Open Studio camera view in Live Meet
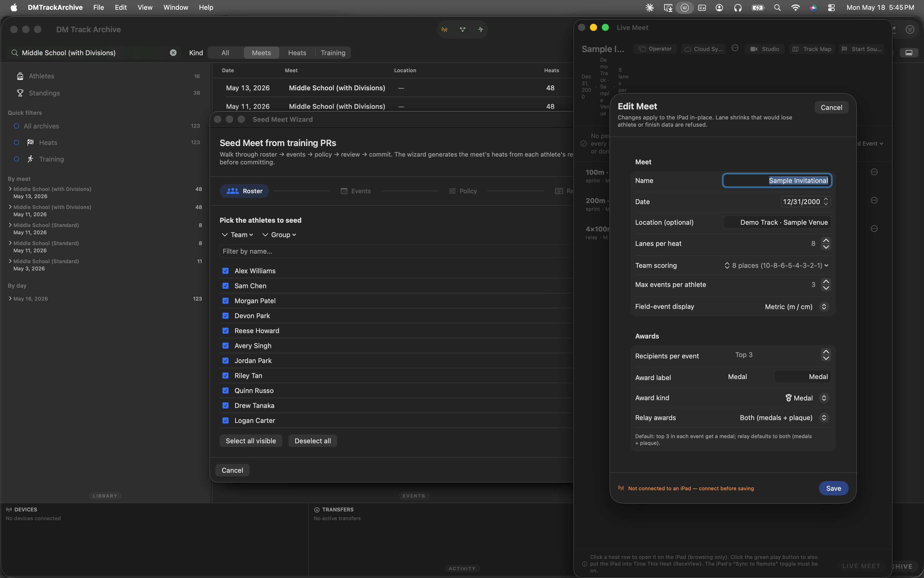This screenshot has height=578, width=924. tap(764, 49)
